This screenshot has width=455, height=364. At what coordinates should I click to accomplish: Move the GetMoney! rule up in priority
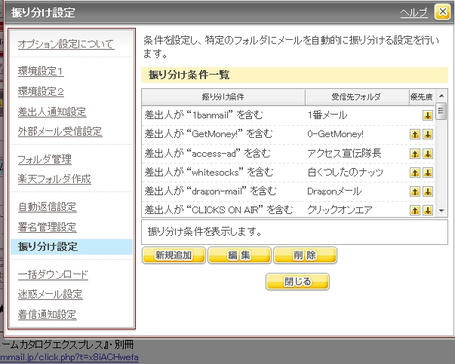coord(415,134)
